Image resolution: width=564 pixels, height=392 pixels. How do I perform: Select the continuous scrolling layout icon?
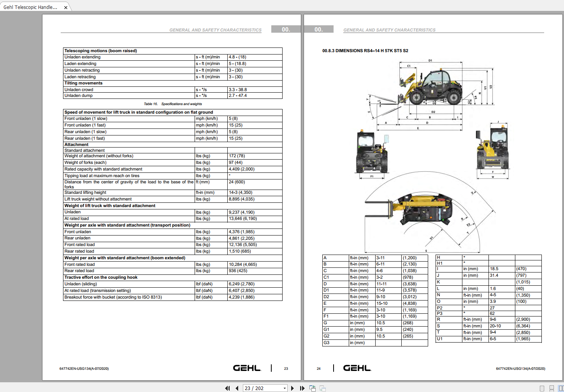[x=552, y=388]
